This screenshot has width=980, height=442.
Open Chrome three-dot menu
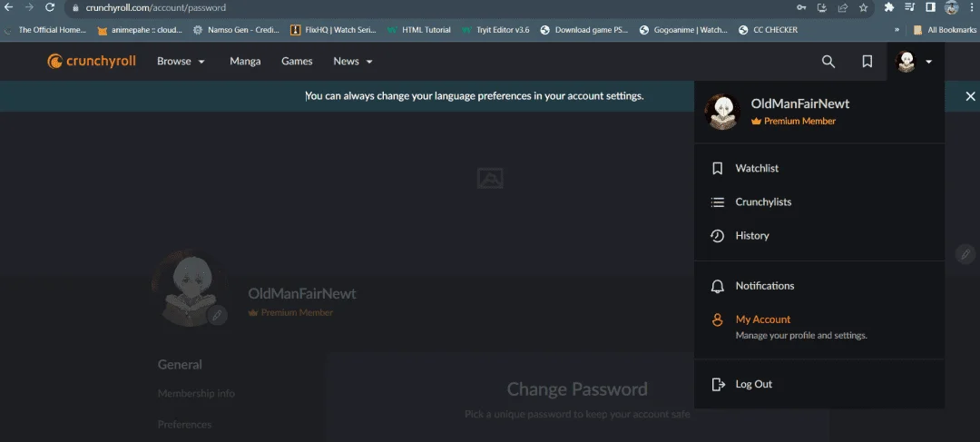click(971, 7)
